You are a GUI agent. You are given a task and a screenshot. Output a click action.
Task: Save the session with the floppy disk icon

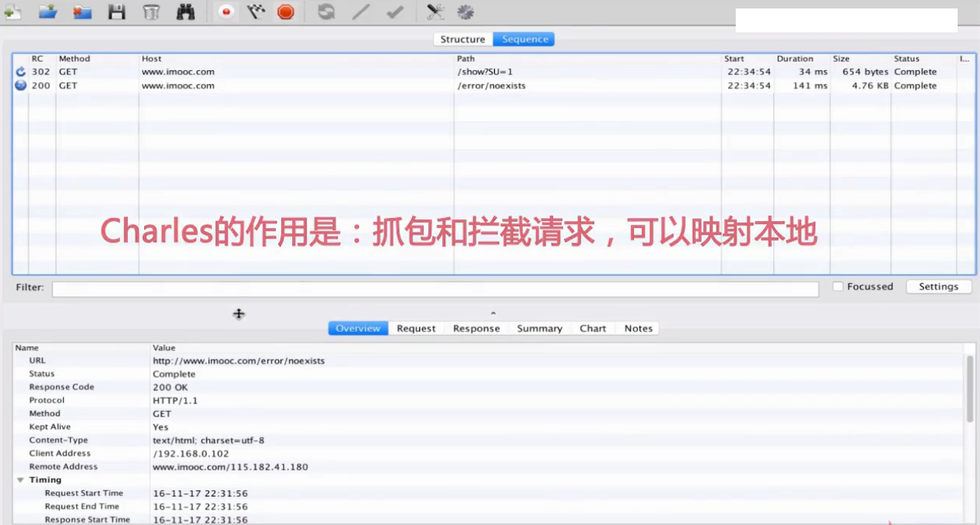coord(117,12)
